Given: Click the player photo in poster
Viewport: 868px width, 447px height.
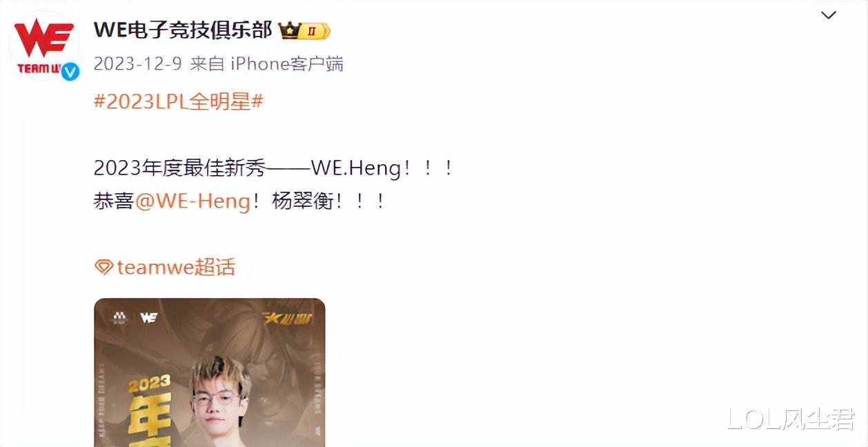Looking at the screenshot, I should coord(221,403).
